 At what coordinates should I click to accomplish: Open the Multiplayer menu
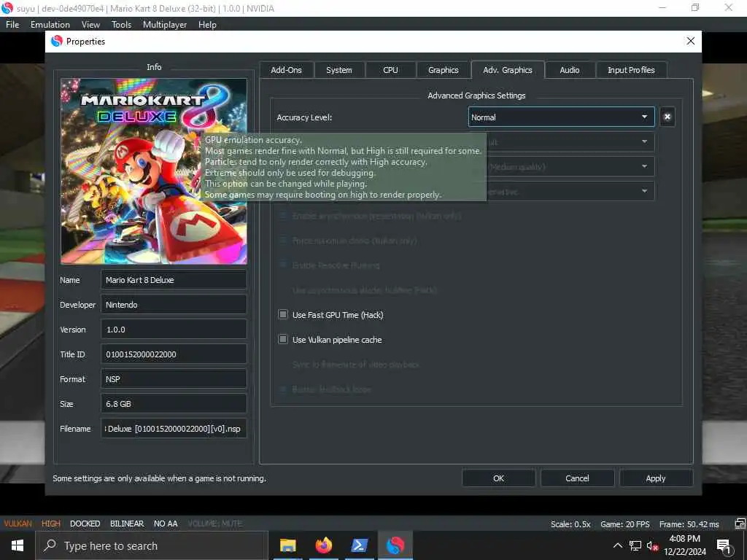point(165,24)
